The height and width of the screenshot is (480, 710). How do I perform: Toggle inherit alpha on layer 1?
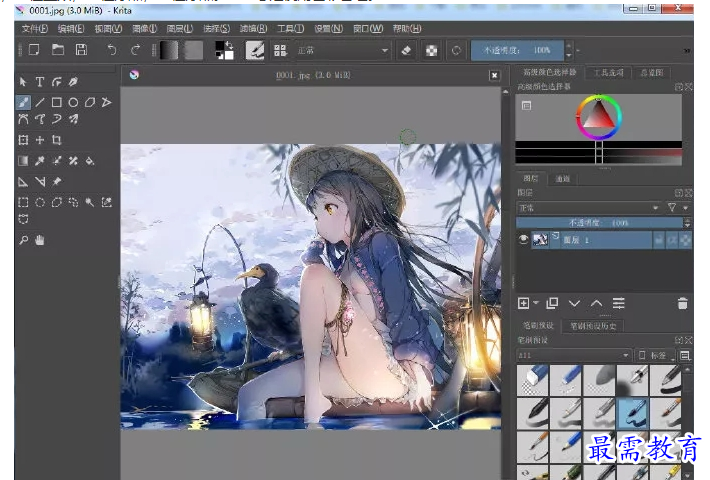pyautogui.click(x=672, y=240)
